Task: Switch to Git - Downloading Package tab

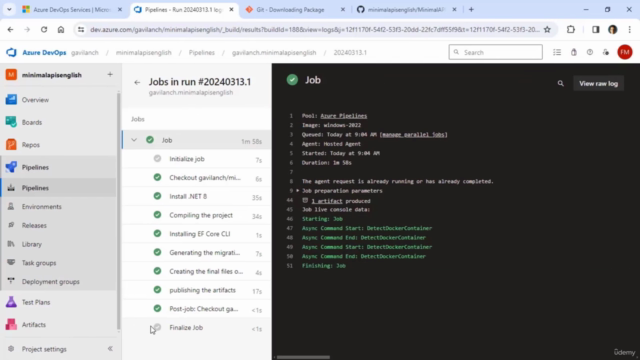Action: point(295,9)
